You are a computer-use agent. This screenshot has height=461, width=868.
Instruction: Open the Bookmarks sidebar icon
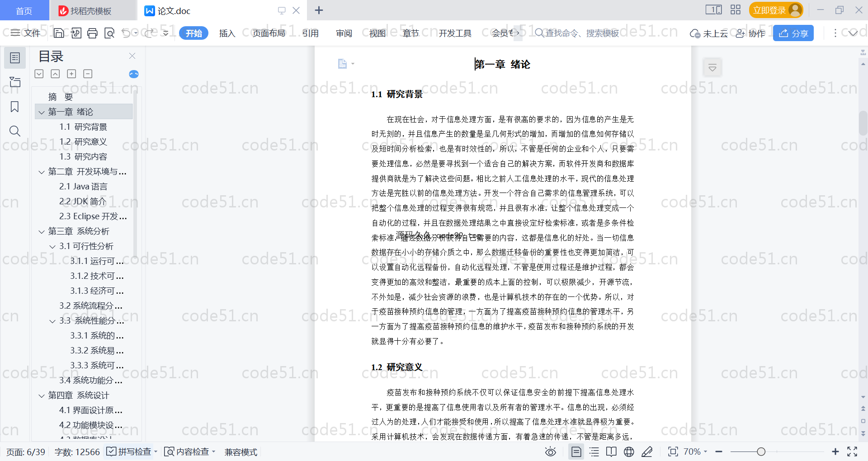15,107
